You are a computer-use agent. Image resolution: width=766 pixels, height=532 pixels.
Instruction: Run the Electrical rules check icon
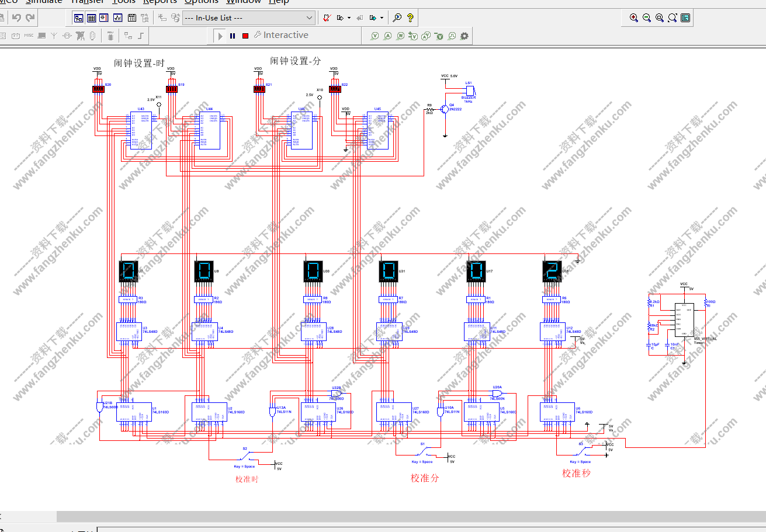(327, 18)
